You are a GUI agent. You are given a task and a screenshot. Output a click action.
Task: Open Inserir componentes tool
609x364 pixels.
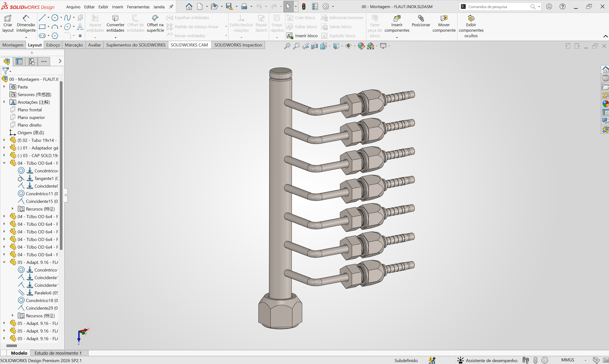tap(397, 24)
